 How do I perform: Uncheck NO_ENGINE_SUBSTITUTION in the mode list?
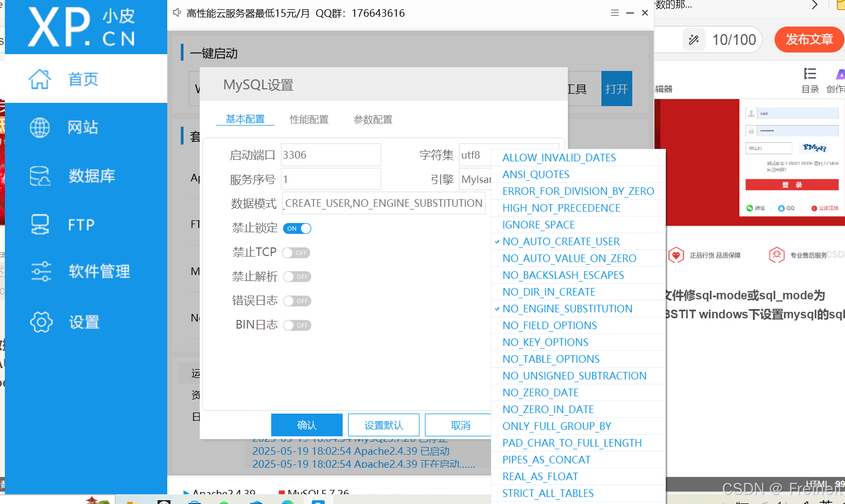[578, 309]
